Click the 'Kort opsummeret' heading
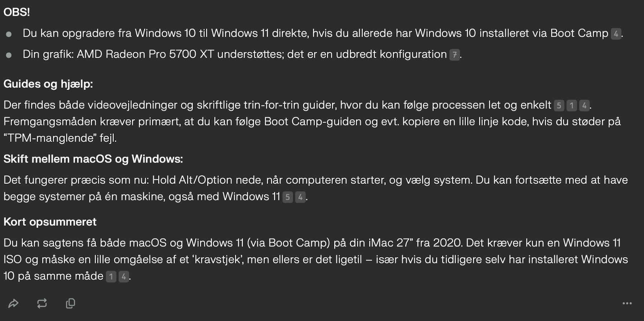 (x=50, y=222)
